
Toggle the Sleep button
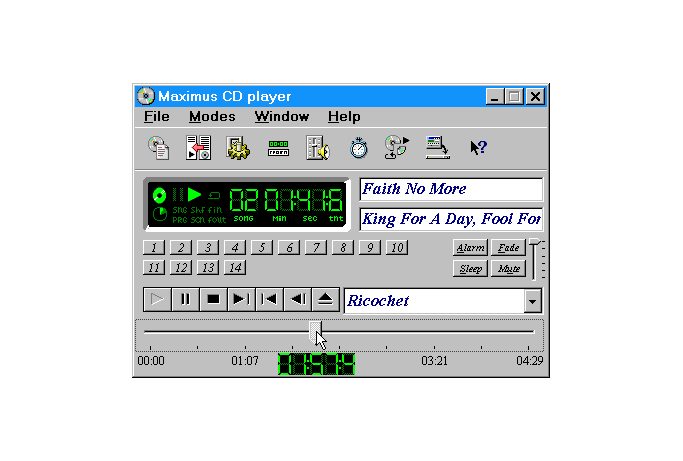click(470, 268)
